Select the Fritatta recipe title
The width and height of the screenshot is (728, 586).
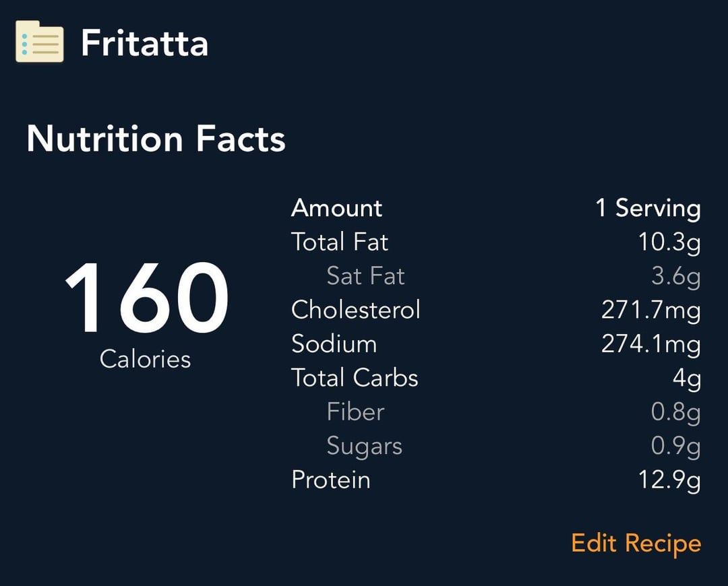coord(144,43)
